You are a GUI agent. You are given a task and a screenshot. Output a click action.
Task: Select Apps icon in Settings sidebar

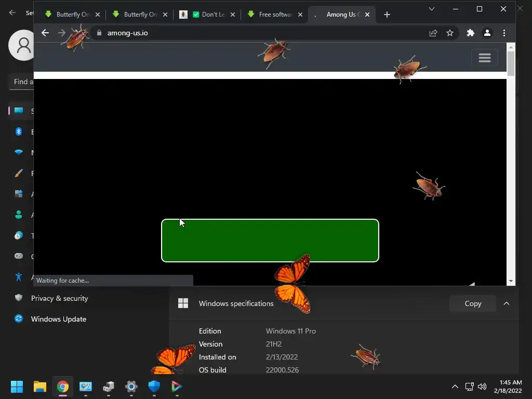(19, 194)
